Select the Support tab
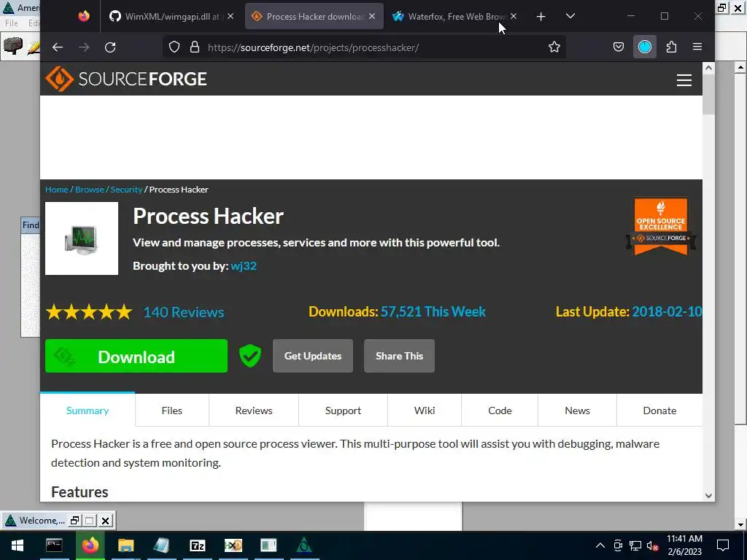This screenshot has height=560, width=747. pos(343,411)
